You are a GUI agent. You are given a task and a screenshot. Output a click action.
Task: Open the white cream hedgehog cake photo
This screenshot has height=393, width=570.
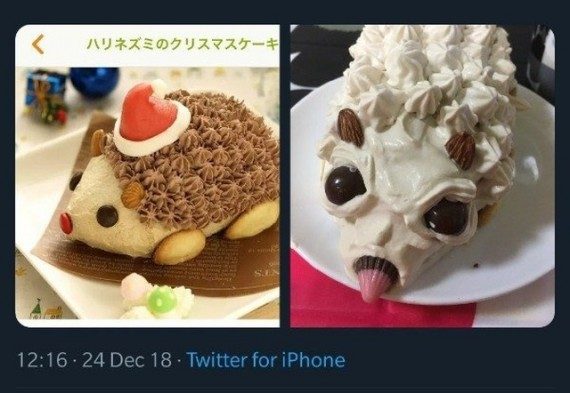[422, 176]
